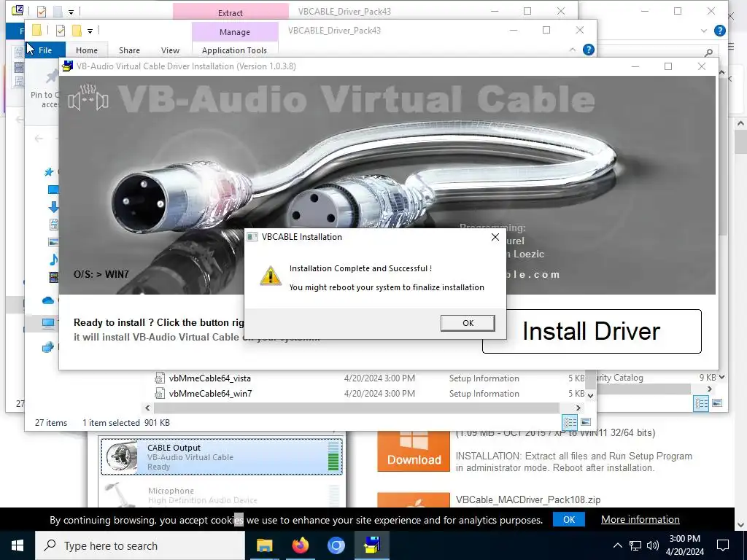The height and width of the screenshot is (560, 747).
Task: Click the front Explorer horizontal scrollbar track
Action: click(x=356, y=408)
